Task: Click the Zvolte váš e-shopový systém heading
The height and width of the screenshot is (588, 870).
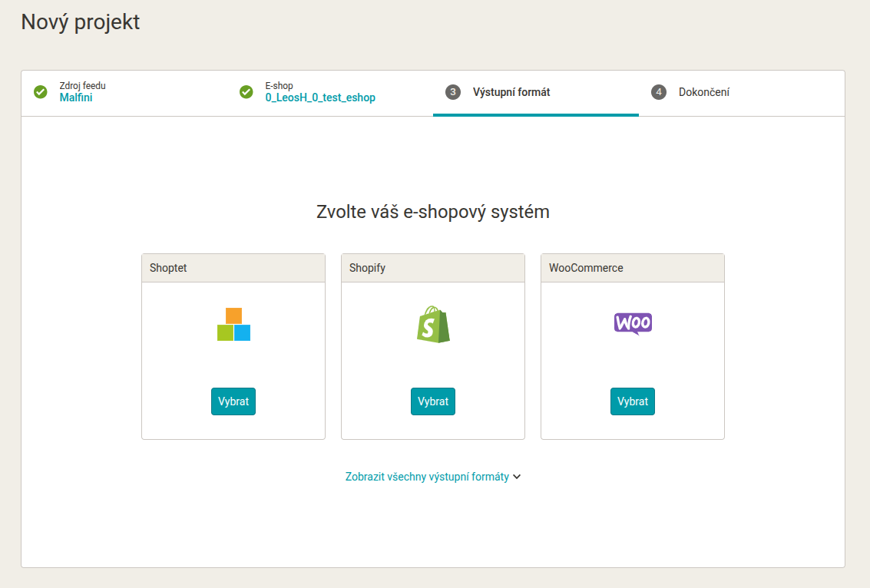Action: tap(433, 212)
